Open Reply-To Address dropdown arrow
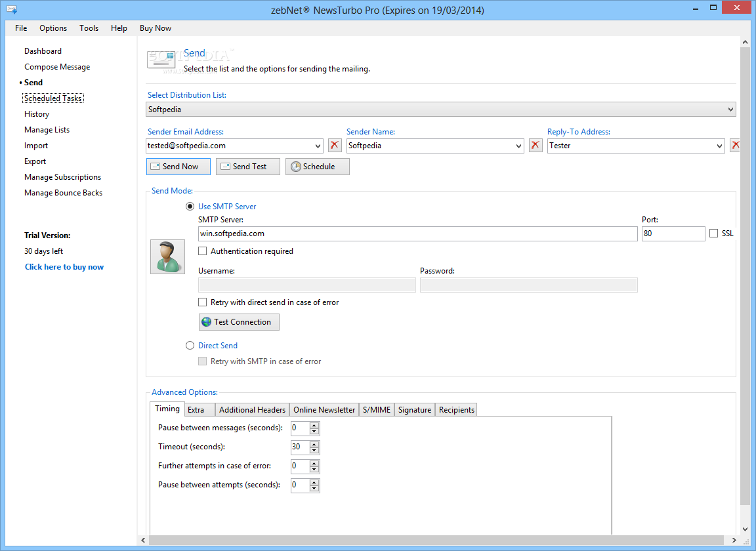 click(x=719, y=146)
